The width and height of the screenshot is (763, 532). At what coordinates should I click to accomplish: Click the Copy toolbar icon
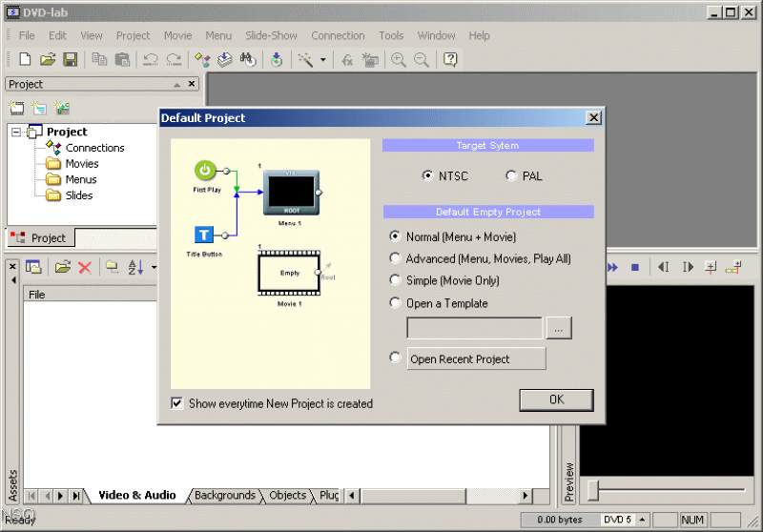point(99,59)
